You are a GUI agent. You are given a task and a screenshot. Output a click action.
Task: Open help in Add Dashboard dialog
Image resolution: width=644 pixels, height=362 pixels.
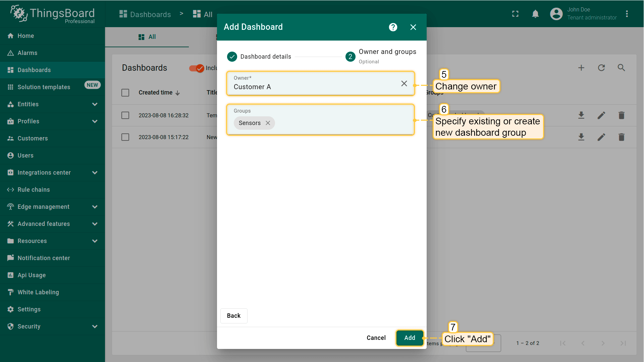pos(393,27)
